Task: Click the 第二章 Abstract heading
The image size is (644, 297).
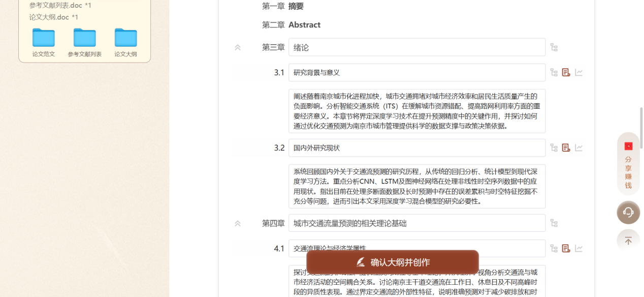Action: (292, 25)
